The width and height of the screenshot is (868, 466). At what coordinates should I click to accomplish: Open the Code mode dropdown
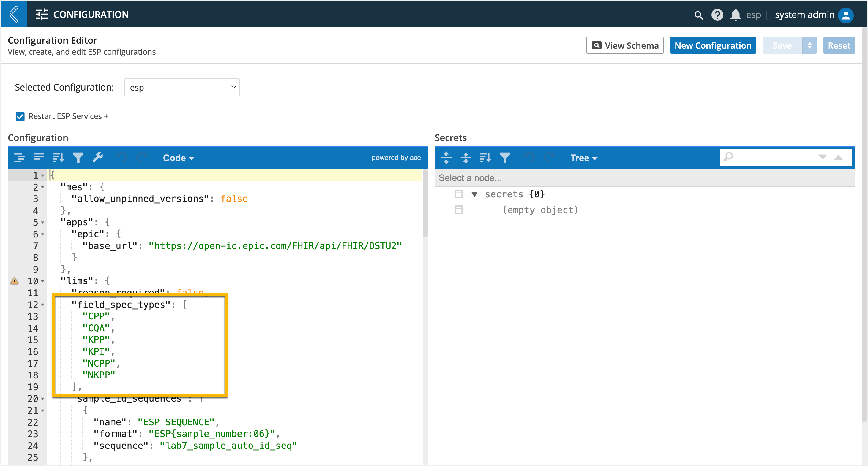(178, 158)
